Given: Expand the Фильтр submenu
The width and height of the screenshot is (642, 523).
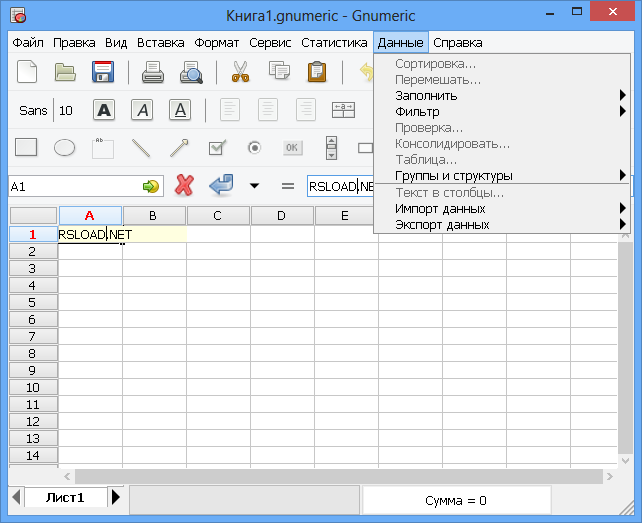Looking at the screenshot, I should [x=502, y=111].
